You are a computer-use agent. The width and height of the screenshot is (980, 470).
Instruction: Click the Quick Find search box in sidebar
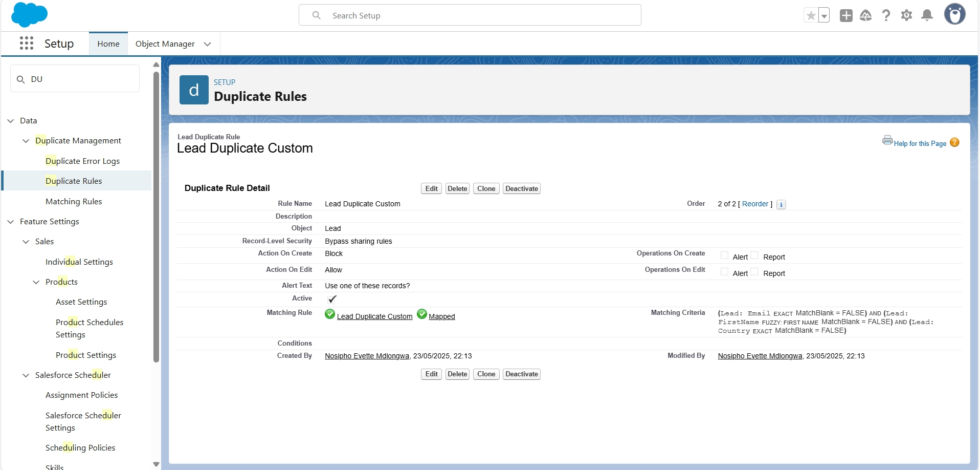coord(75,78)
